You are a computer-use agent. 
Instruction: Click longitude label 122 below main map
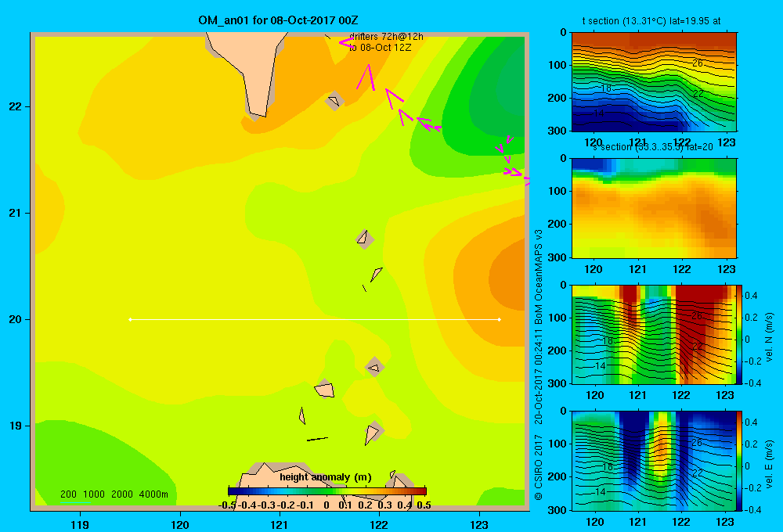pyautogui.click(x=379, y=524)
